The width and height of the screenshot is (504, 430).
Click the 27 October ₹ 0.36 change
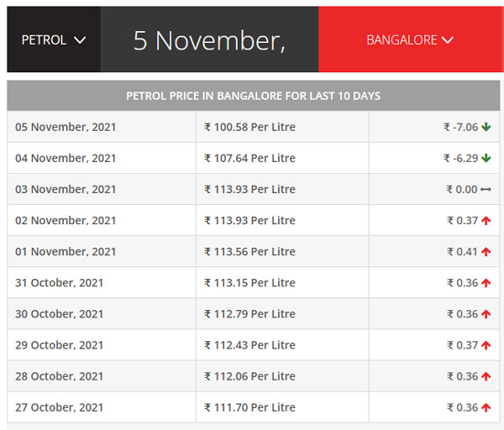[463, 407]
